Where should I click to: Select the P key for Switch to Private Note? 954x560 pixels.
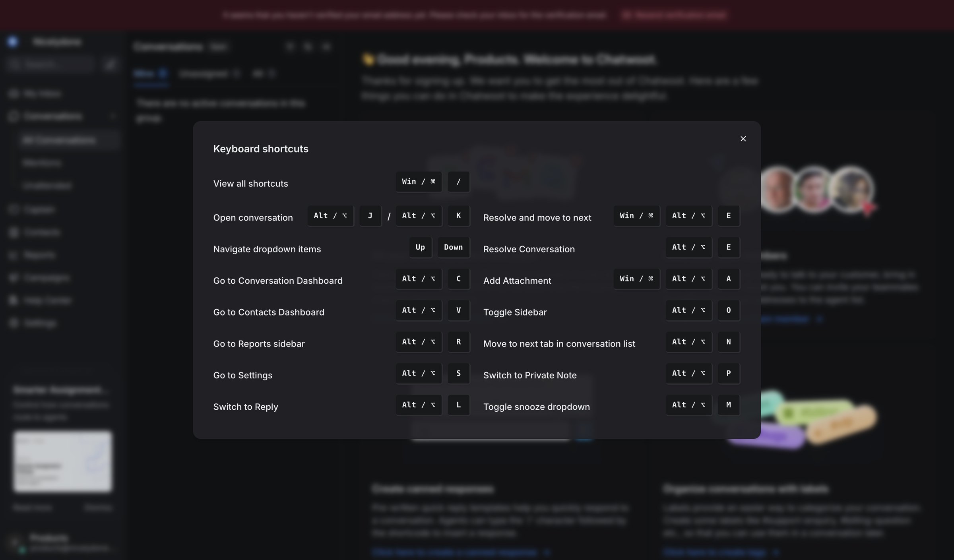click(729, 373)
